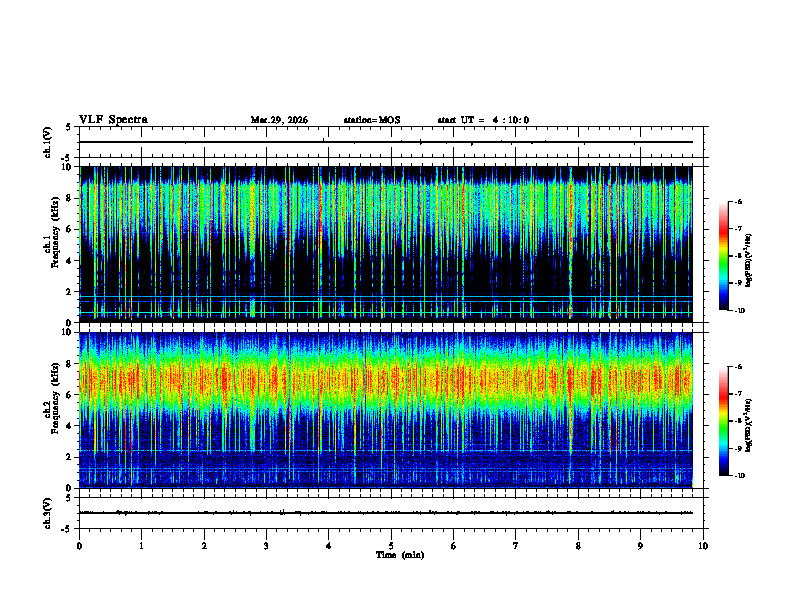Click the "ch.1(V)" waveform axis label

[x=47, y=142]
